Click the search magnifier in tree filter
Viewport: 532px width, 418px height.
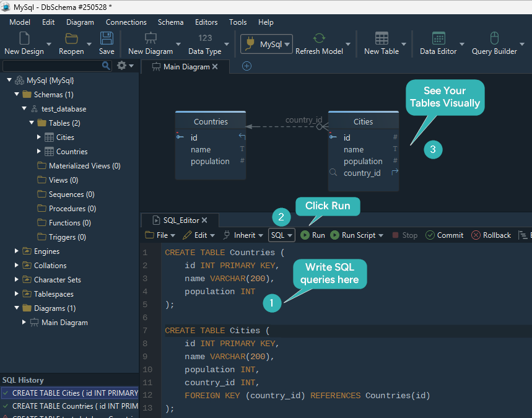pos(106,66)
